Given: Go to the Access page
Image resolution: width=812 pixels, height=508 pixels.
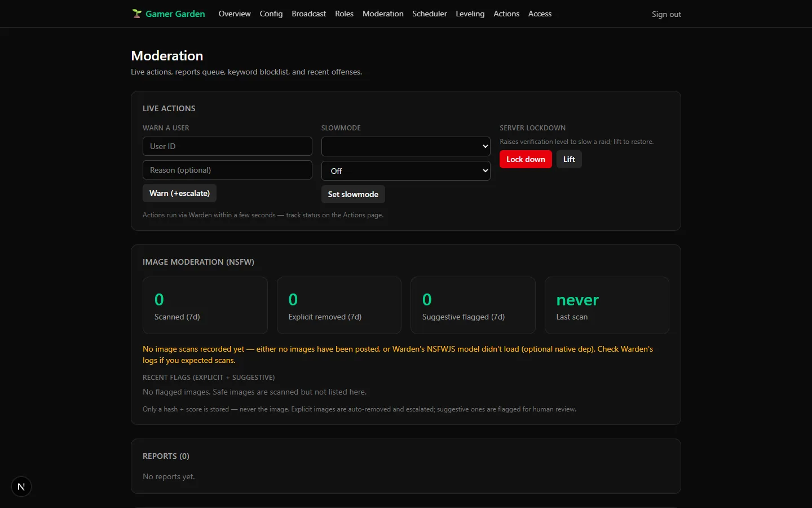Looking at the screenshot, I should 540,14.
